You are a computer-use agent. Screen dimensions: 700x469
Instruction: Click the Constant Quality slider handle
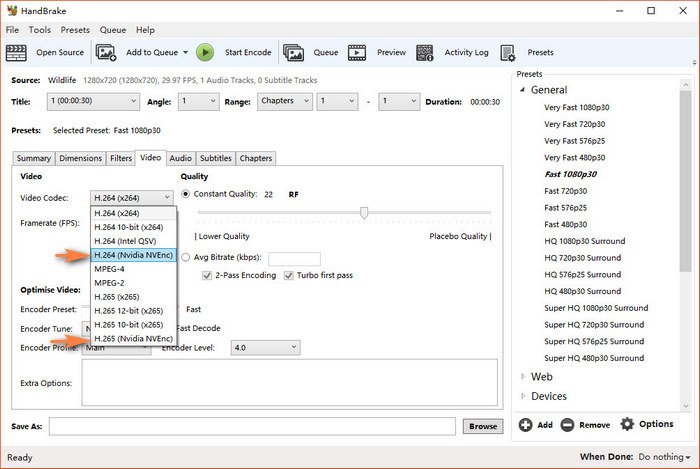364,213
